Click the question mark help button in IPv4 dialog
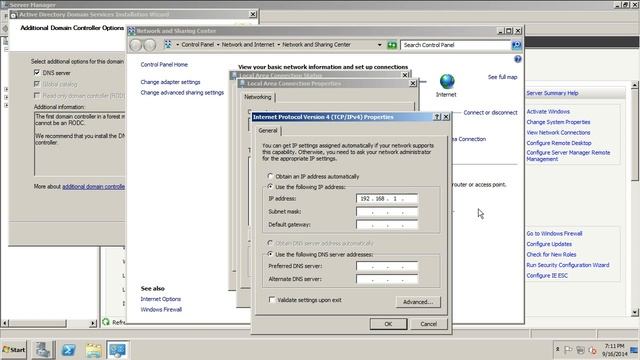Image resolution: width=640 pixels, height=360 pixels. click(437, 117)
